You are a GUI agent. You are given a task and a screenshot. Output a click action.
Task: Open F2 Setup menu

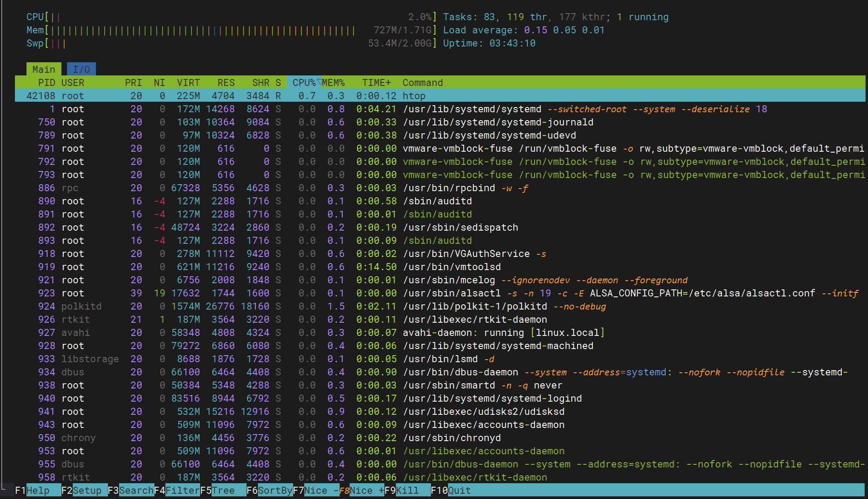pos(86,490)
